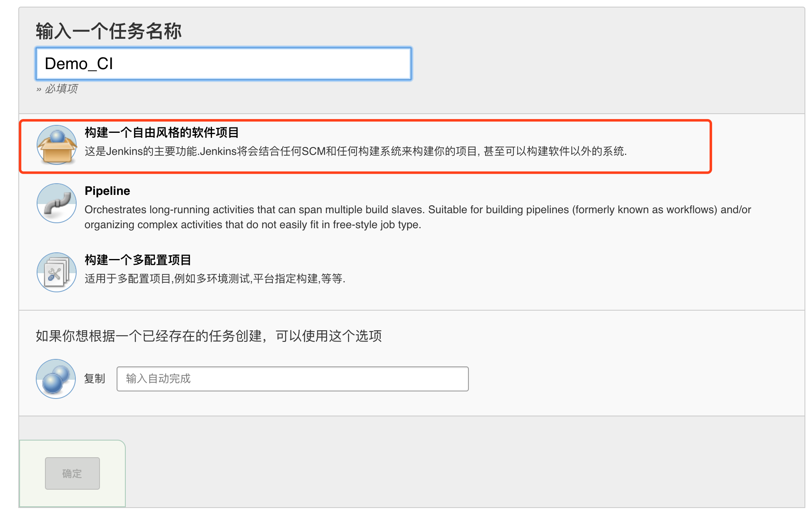The height and width of the screenshot is (518, 812).
Task: Select 构建一个多配置项目 title
Action: click(x=138, y=260)
